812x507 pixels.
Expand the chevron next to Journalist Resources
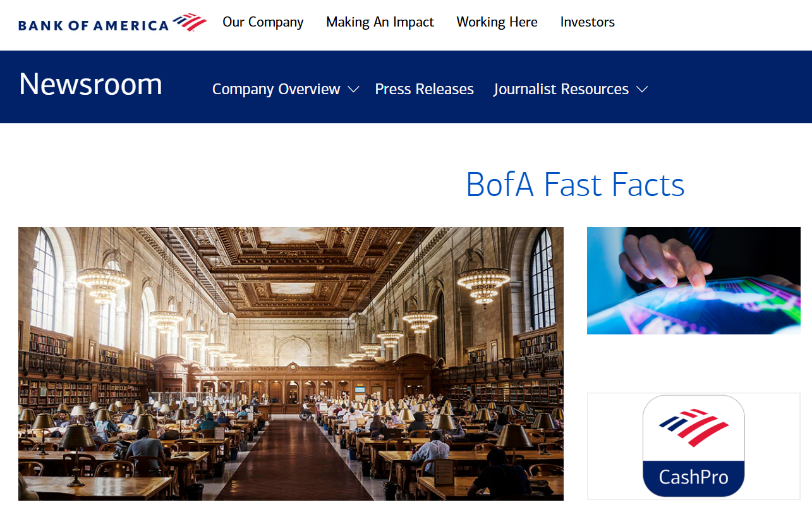tap(642, 90)
